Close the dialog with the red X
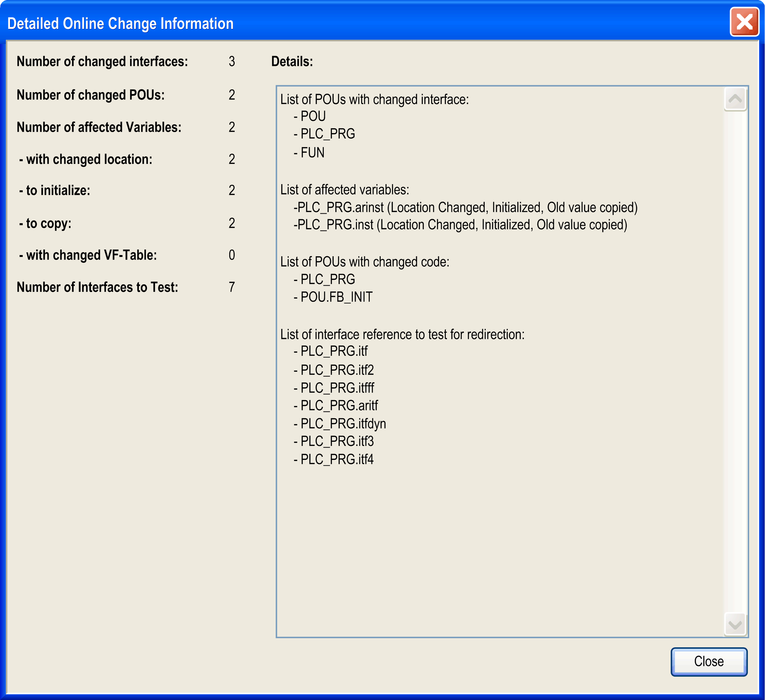 pyautogui.click(x=744, y=22)
